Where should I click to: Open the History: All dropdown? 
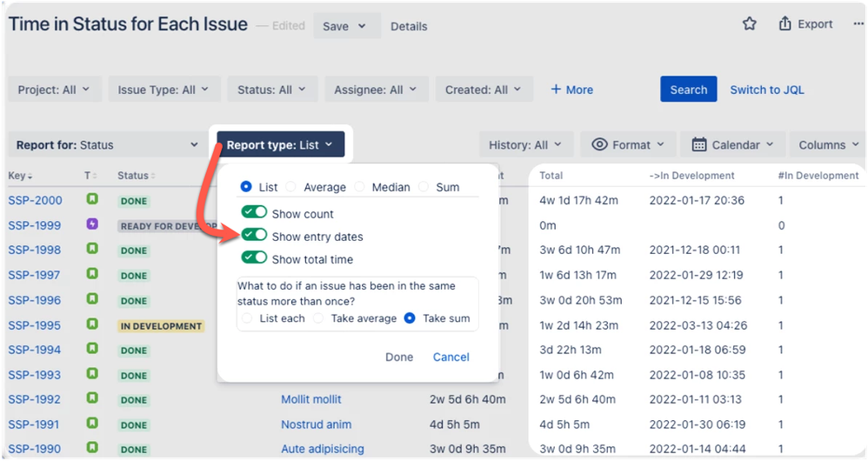click(526, 145)
